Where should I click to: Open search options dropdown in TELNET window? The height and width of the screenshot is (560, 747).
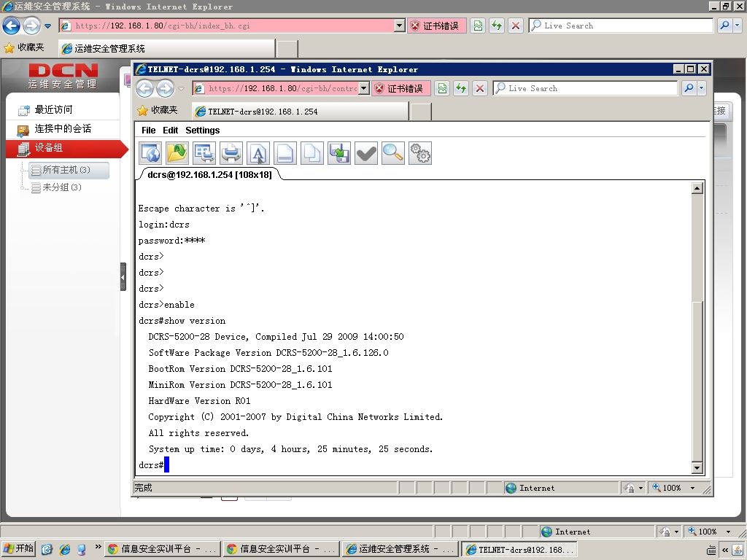click(702, 88)
